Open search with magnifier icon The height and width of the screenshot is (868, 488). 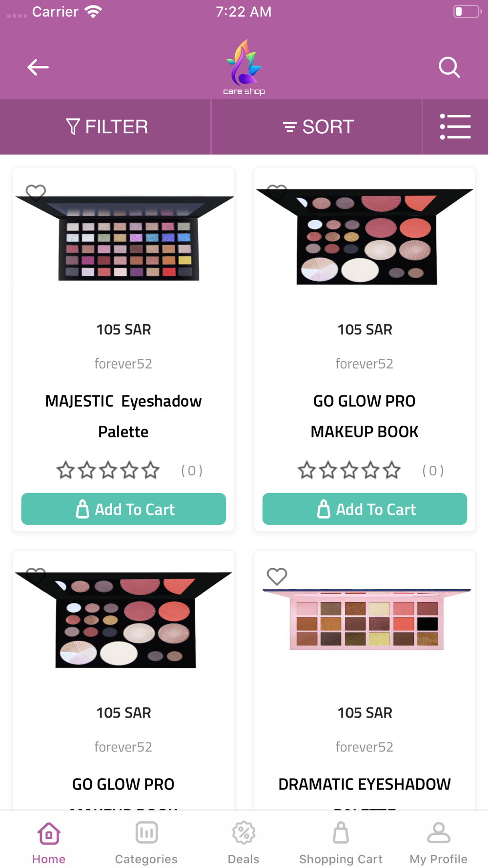tap(449, 67)
